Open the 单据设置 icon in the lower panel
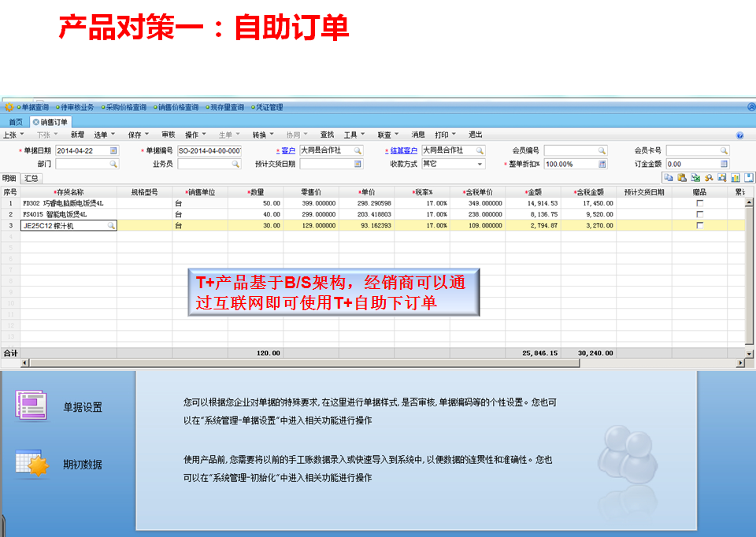 pyautogui.click(x=31, y=406)
